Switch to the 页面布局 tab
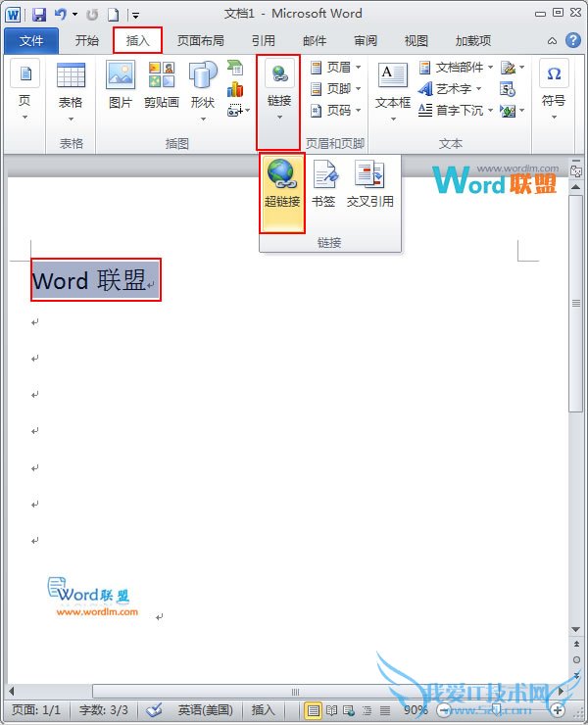 coord(200,41)
